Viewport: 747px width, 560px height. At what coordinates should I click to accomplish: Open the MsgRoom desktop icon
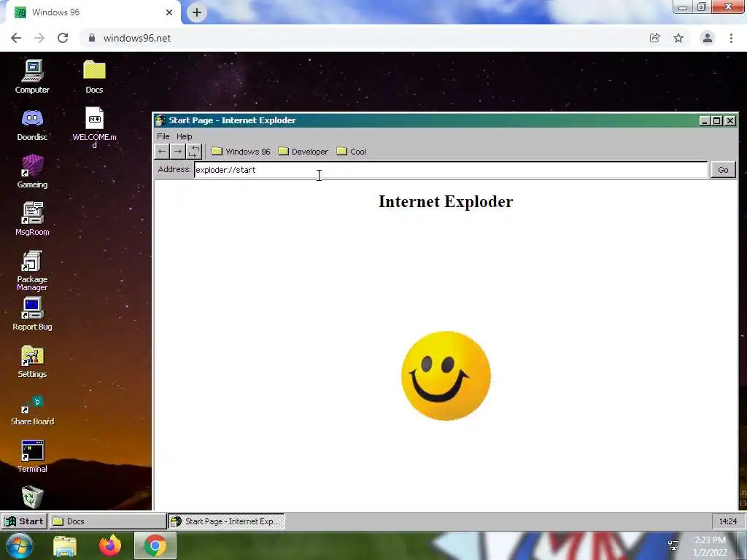[x=32, y=219]
